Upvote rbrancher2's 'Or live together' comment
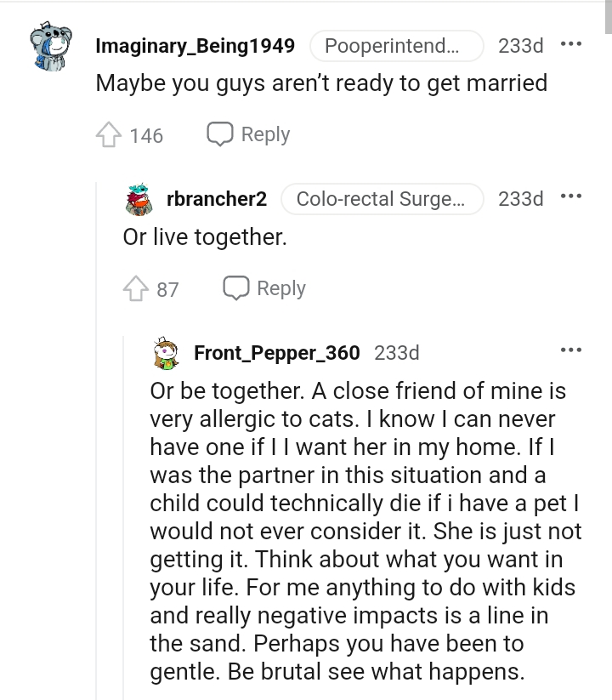Image resolution: width=612 pixels, height=700 pixels. 136,287
